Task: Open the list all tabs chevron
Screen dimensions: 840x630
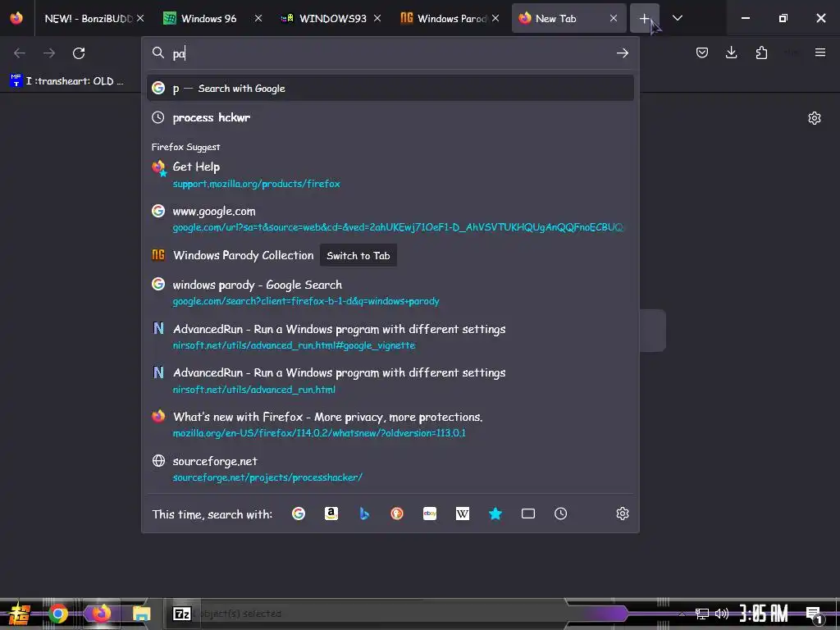Action: click(677, 18)
